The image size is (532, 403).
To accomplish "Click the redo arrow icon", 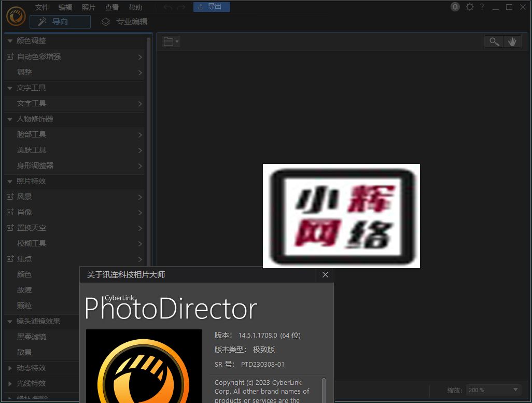I will pos(181,7).
